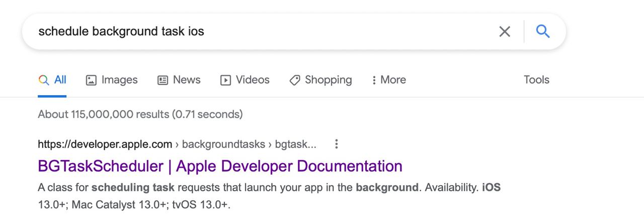
Task: Open the Shopping results tab
Action: pyautogui.click(x=320, y=80)
